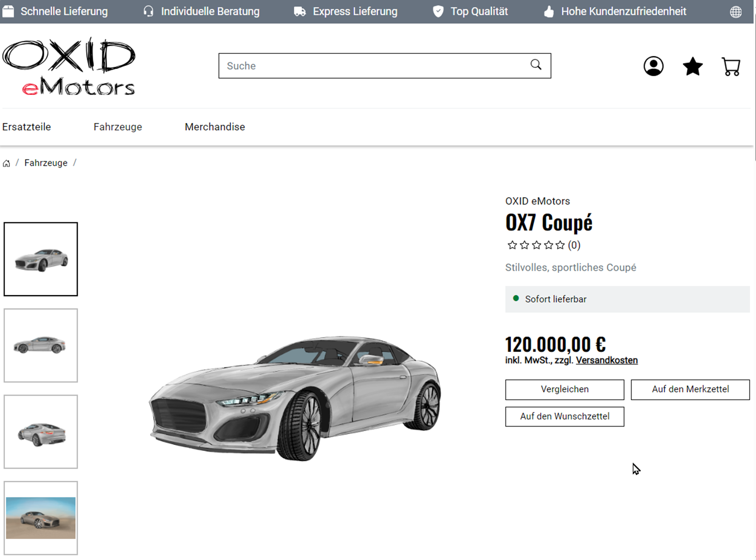This screenshot has height=560, width=756.
Task: Focus the Suche search field
Action: 384,66
